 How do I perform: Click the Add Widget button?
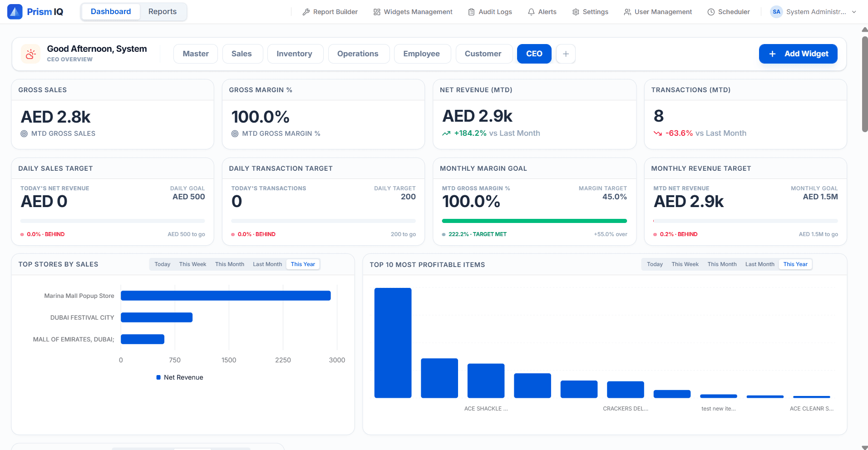(x=798, y=54)
